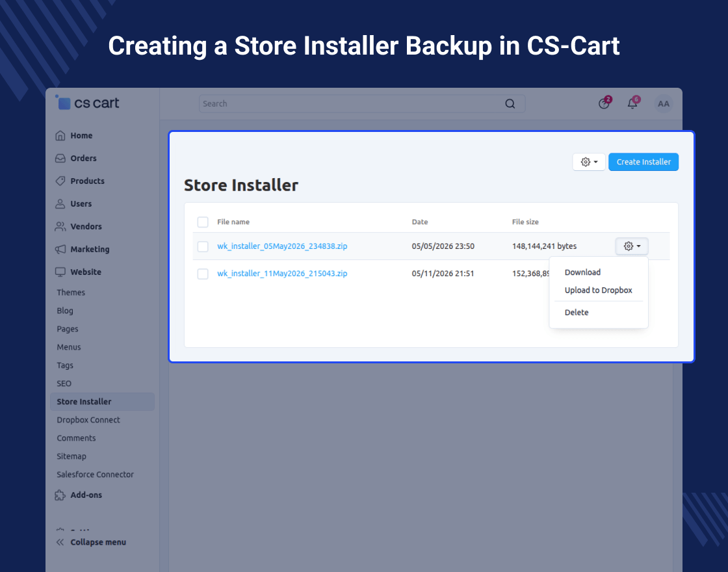Go to Home label in sidebar
This screenshot has height=572, width=728.
tap(81, 136)
